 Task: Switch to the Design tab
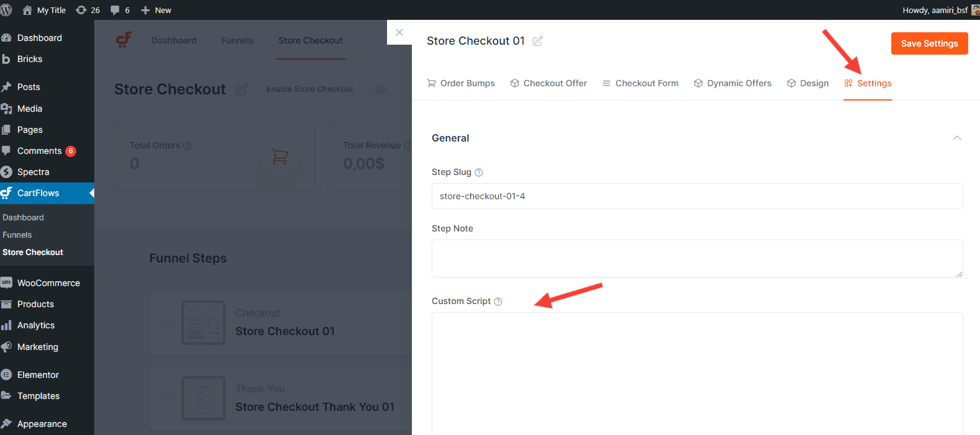pos(808,83)
